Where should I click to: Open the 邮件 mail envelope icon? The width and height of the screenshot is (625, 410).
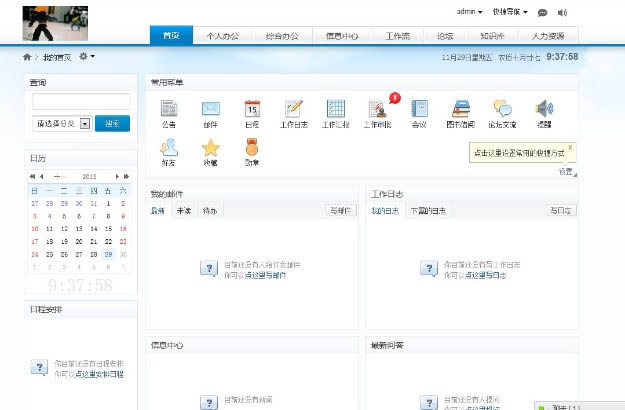[210, 110]
